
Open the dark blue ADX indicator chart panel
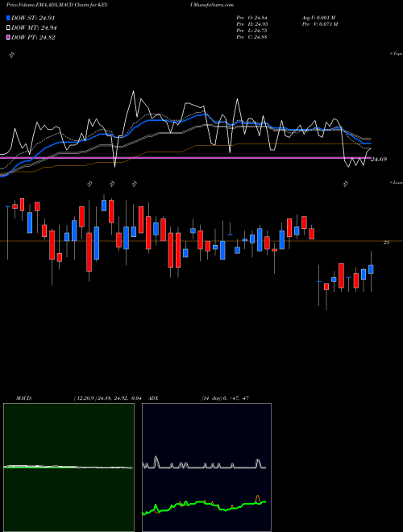[x=206, y=468]
